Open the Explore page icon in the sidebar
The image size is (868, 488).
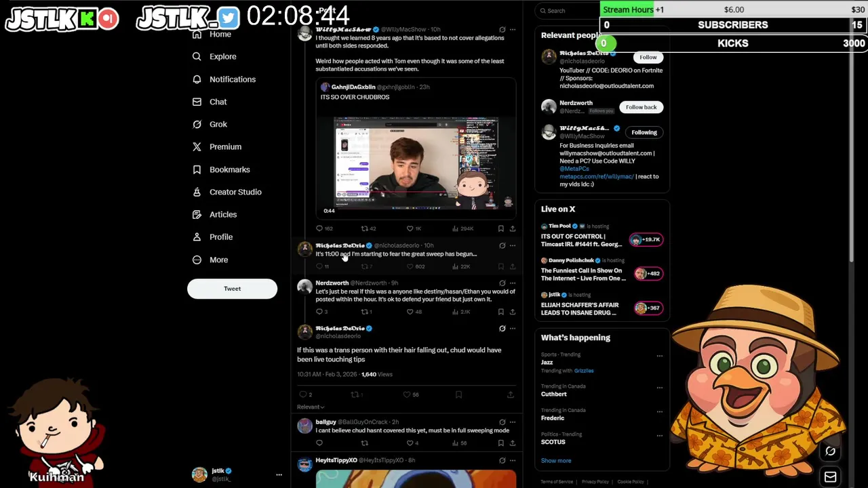[197, 57]
